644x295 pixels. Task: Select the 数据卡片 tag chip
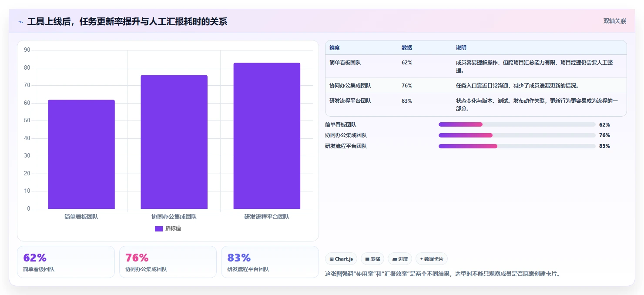click(432, 259)
